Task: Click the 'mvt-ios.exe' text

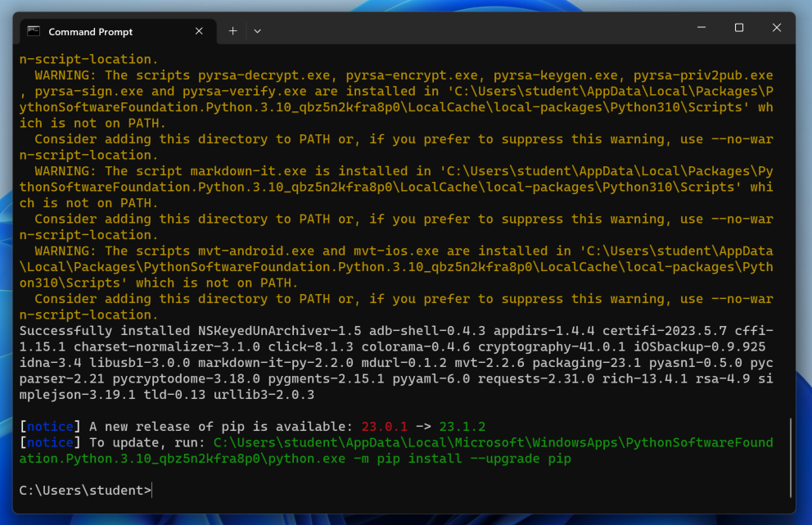Action: (396, 251)
